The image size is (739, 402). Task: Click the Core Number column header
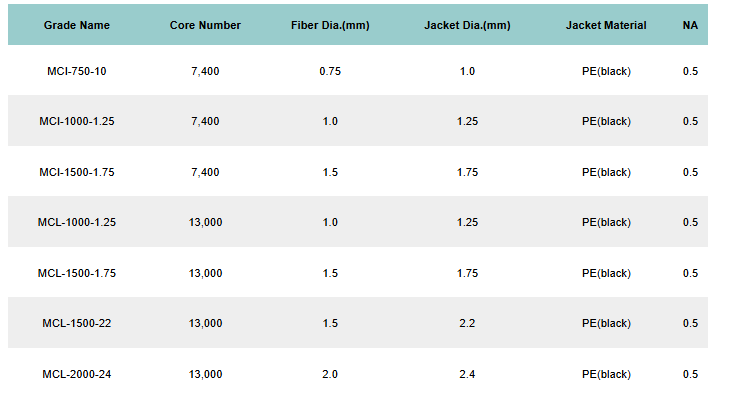(205, 25)
